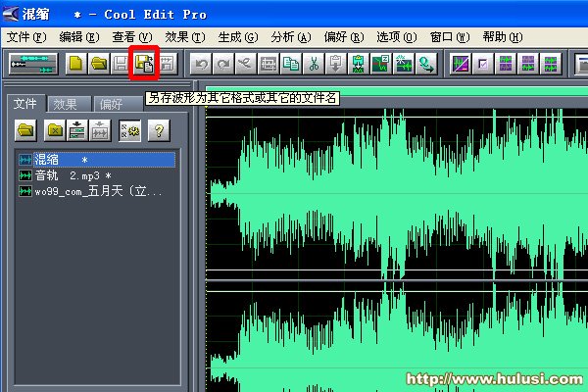This screenshot has width=588, height=392.
Task: Open the 编辑(E) menu
Action: pyautogui.click(x=79, y=37)
